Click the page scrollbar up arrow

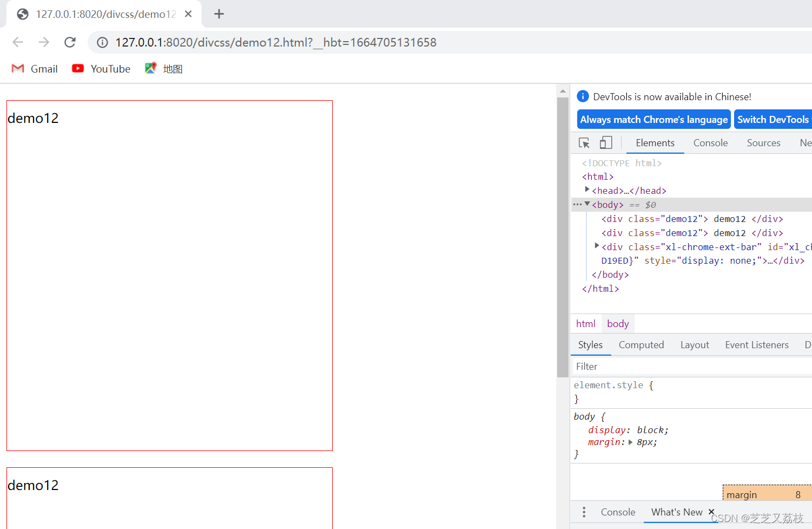coord(563,91)
